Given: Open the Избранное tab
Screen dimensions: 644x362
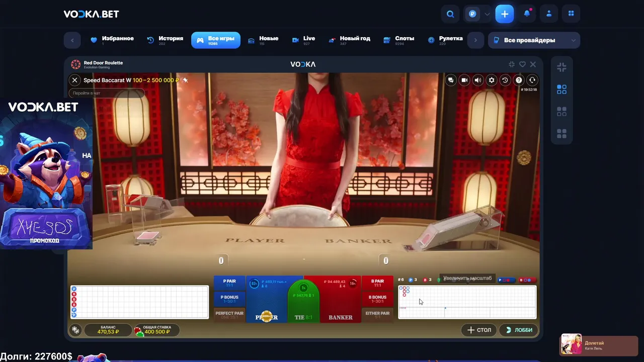Looking at the screenshot, I should pos(112,40).
